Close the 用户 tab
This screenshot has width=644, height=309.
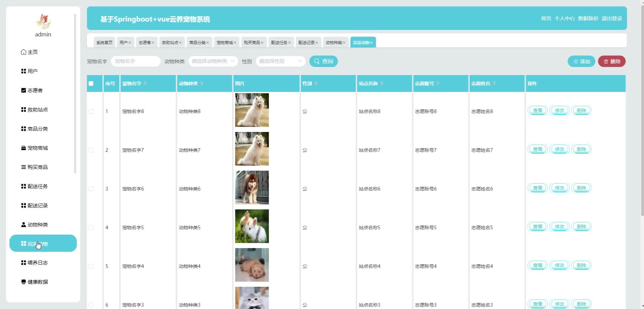click(x=130, y=43)
